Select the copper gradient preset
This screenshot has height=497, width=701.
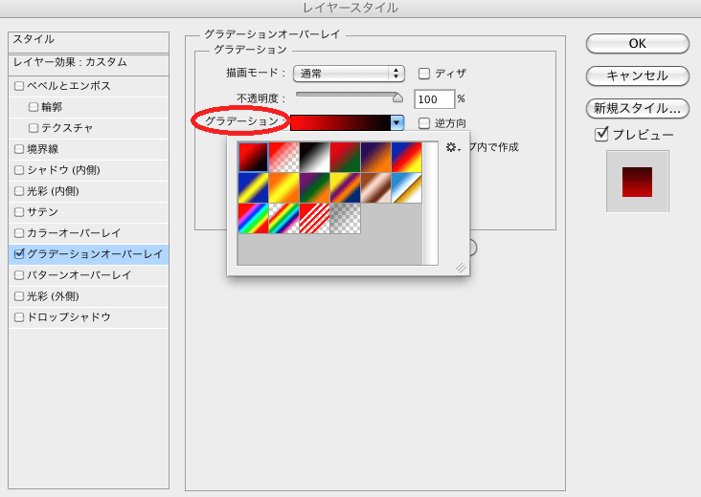coord(376,188)
